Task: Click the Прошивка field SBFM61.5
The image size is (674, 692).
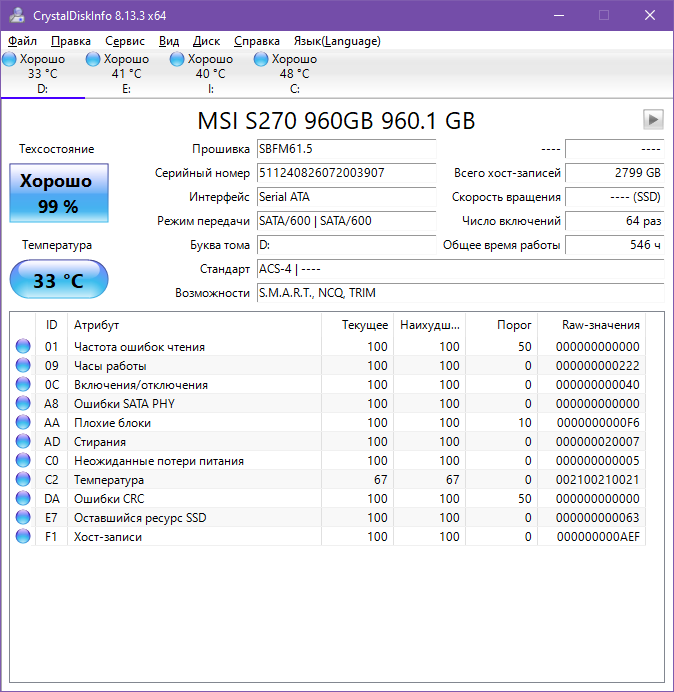Action: click(x=346, y=149)
